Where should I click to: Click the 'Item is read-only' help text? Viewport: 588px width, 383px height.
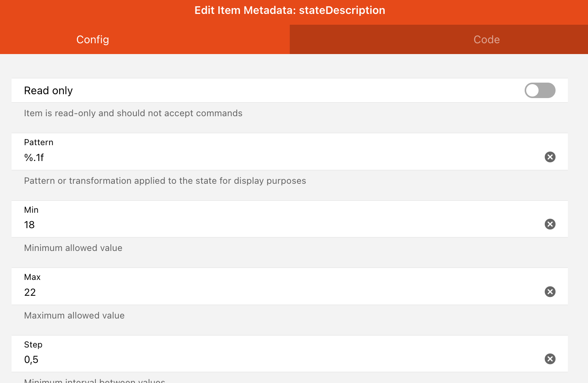tap(133, 113)
